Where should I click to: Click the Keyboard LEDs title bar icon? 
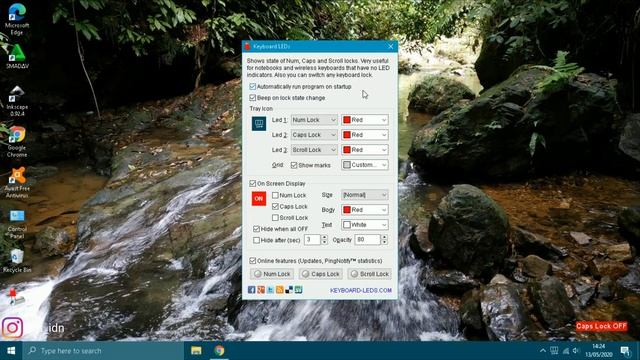[247, 47]
